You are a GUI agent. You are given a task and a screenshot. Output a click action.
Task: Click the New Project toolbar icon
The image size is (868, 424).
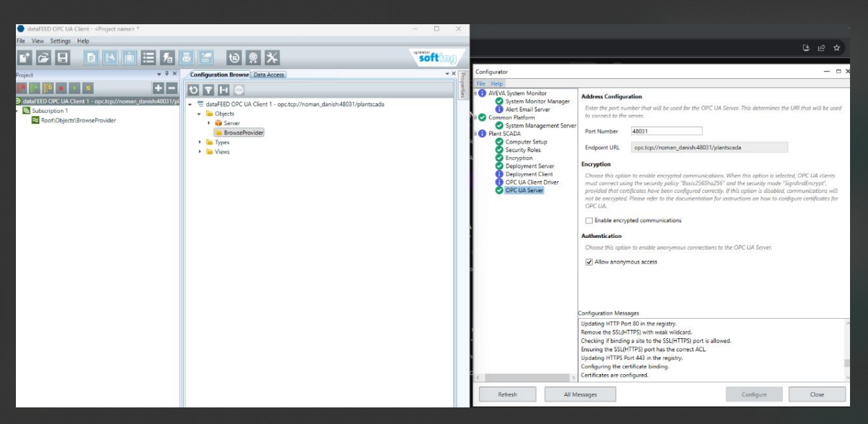click(x=24, y=58)
